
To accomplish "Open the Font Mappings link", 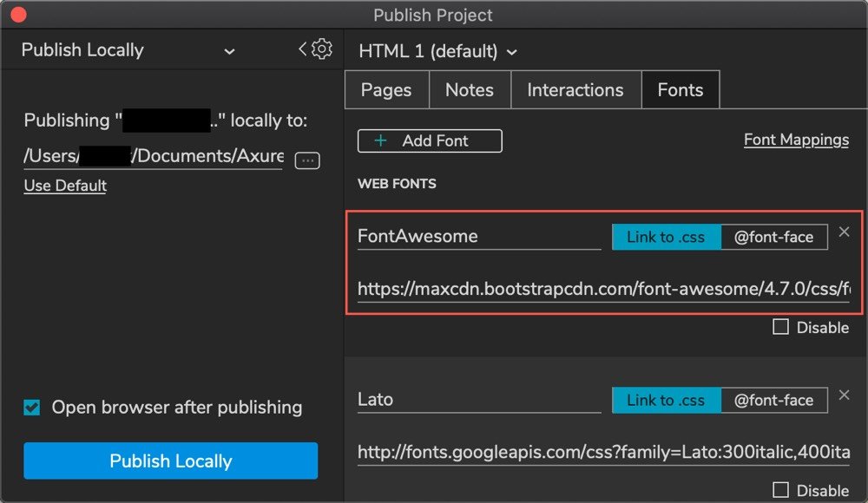I will pyautogui.click(x=796, y=140).
